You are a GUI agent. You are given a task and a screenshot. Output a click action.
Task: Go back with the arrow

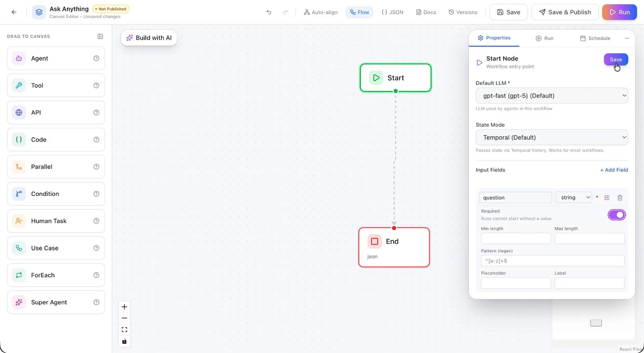(x=14, y=12)
